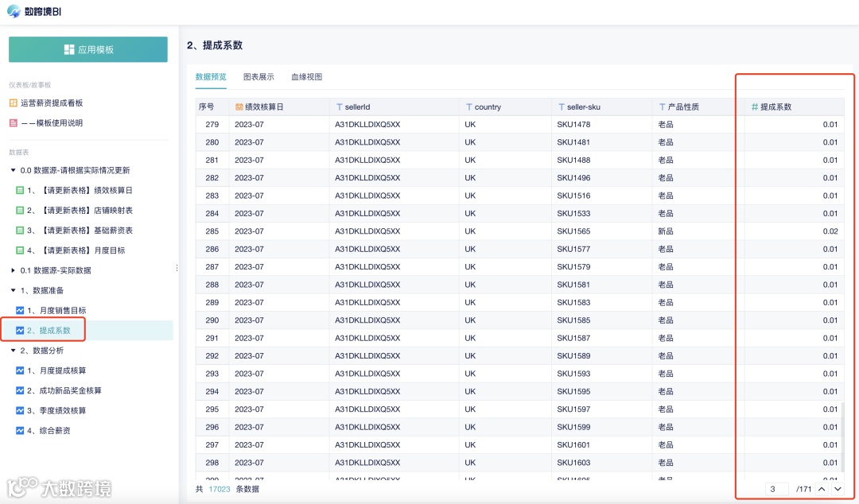The image size is (859, 504).
Task: Switch to 数据预览 tab
Action: coord(211,76)
